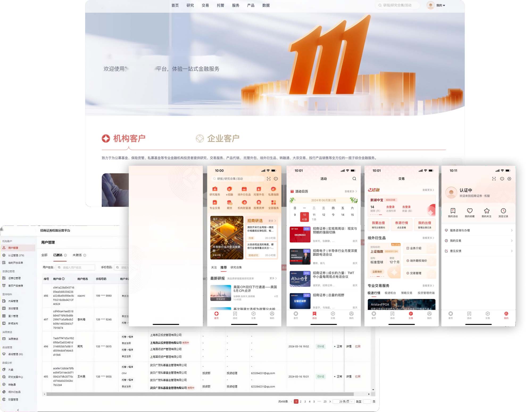This screenshot has width=532, height=412.
Task: Switch to the 全部 tab in 用户管理
Action: coord(44,255)
